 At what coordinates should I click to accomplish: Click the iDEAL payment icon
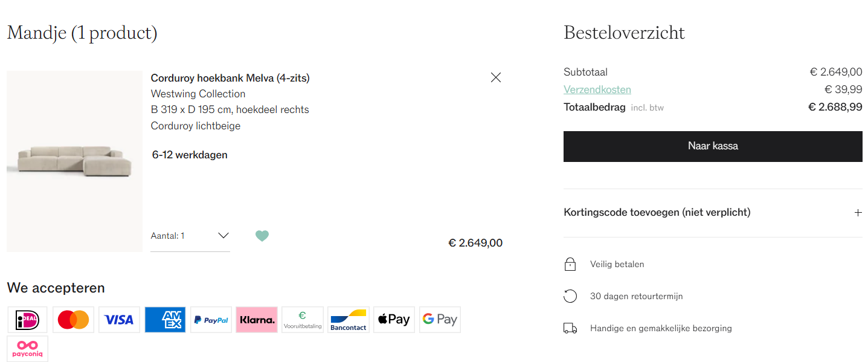click(27, 320)
